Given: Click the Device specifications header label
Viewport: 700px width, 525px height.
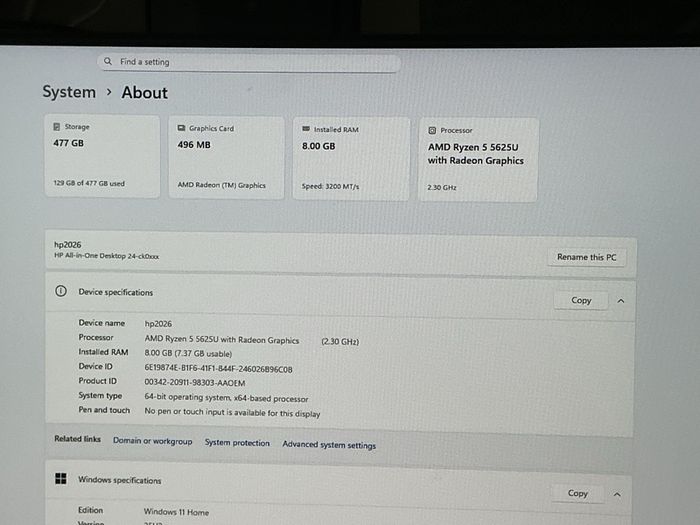Looking at the screenshot, I should point(116,292).
